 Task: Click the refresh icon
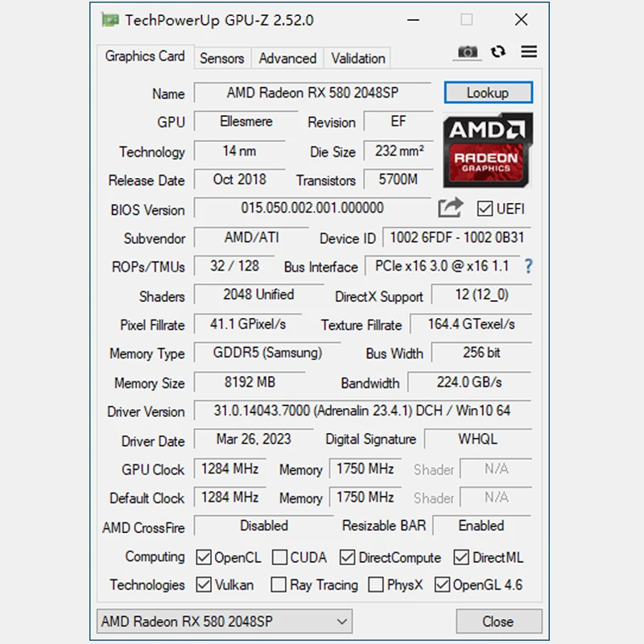498,52
